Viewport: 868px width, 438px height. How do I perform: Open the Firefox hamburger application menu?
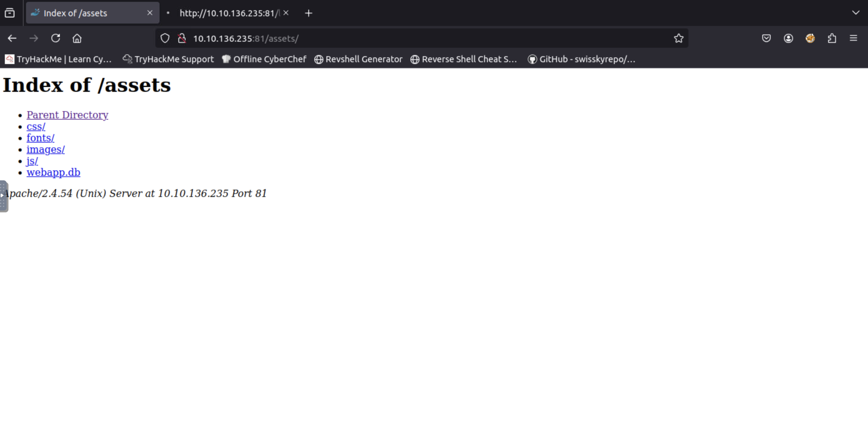853,38
